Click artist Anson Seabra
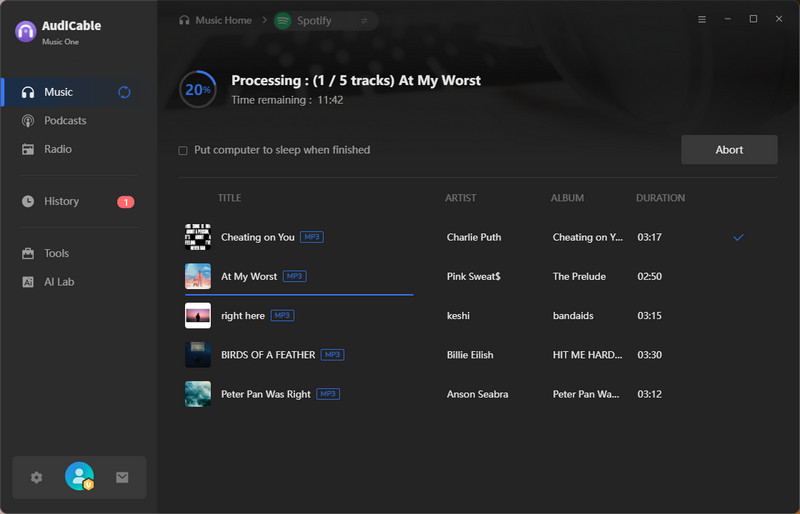Screen dimensions: 800x514 478,395
